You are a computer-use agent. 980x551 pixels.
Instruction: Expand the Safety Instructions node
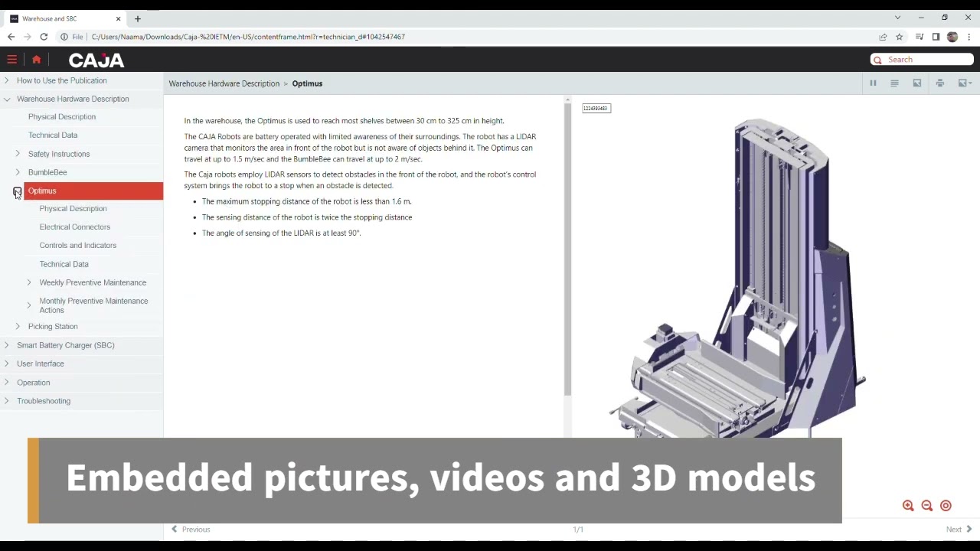point(18,154)
